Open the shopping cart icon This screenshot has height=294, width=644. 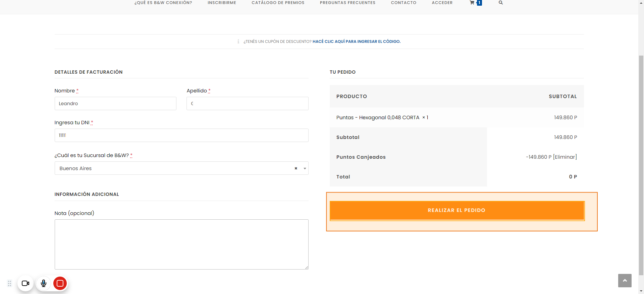472,3
